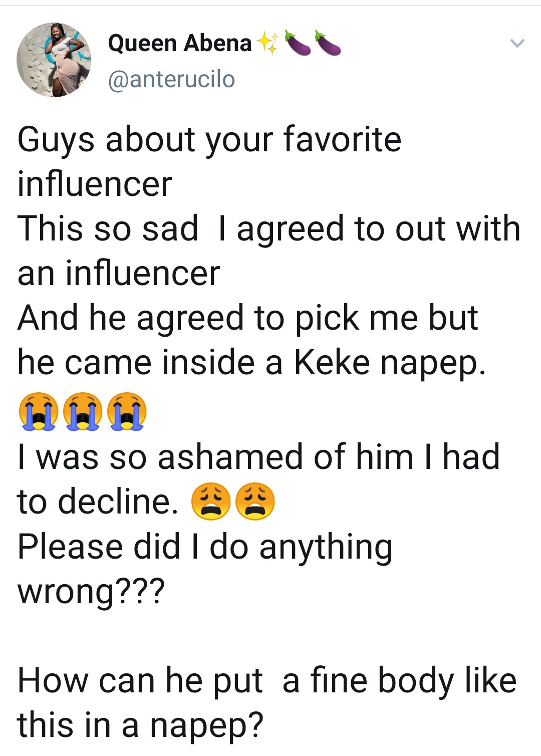
Task: Click the sparkles emoji beside the name
Action: tap(267, 44)
